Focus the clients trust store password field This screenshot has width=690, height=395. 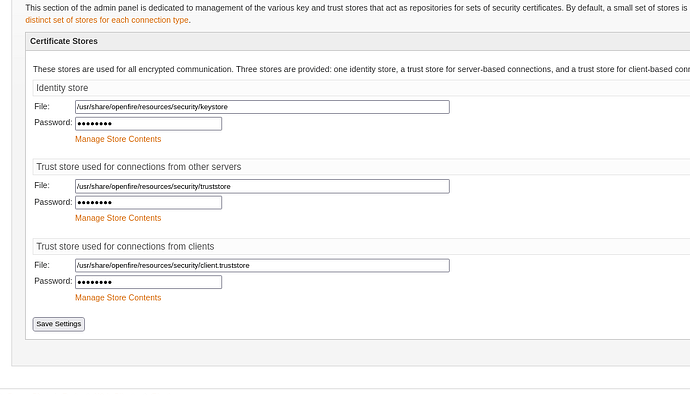tap(148, 282)
